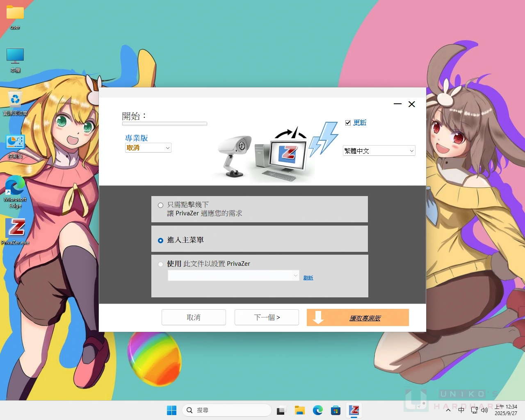This screenshot has height=420, width=525.
Task: Click the 開始： heading text
Action: tap(134, 116)
